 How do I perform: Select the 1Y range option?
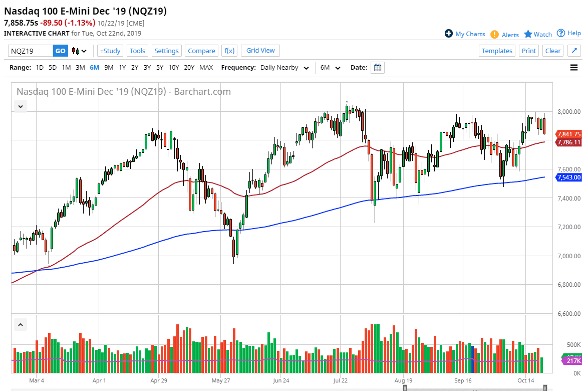[x=122, y=67]
